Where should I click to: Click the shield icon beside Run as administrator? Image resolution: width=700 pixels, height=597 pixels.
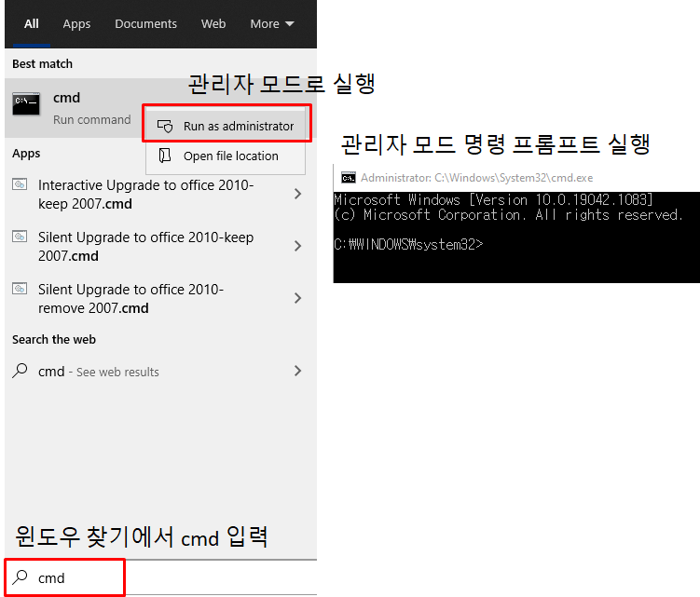165,127
